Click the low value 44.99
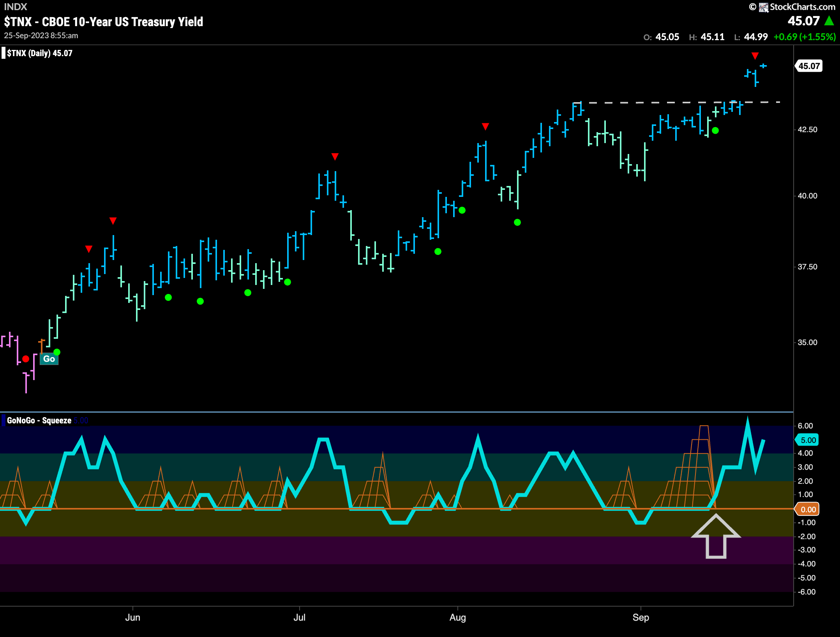 [755, 37]
